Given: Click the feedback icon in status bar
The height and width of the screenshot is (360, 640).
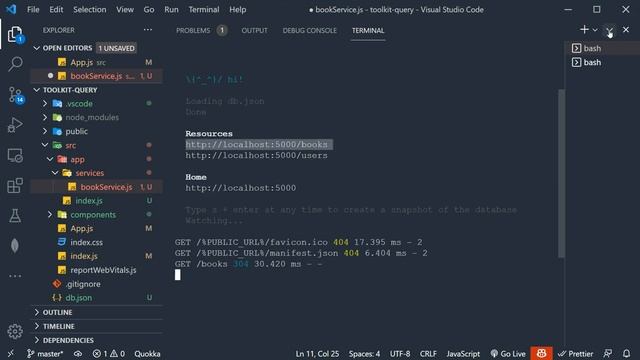Looking at the screenshot, I should pyautogui.click(x=608, y=354).
